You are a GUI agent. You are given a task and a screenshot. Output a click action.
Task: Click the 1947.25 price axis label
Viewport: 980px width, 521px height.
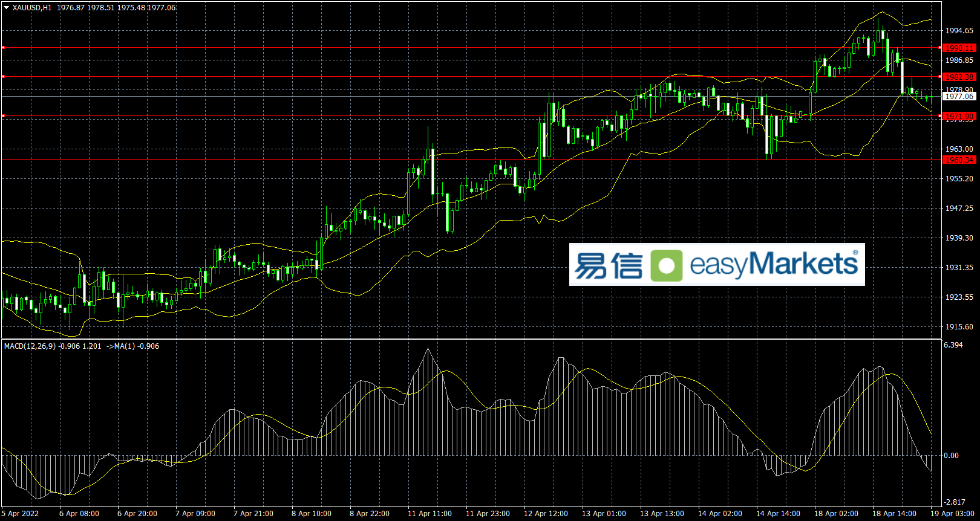click(x=959, y=209)
